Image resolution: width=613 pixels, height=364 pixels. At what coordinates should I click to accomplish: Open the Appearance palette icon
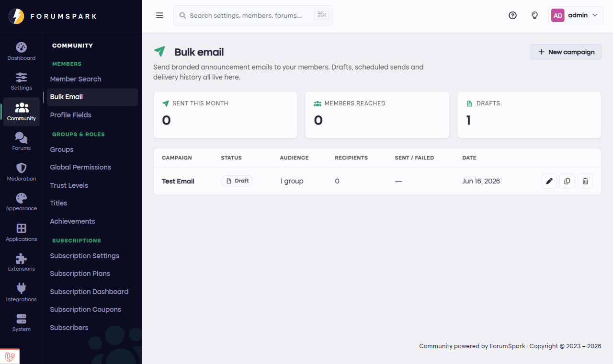22,198
